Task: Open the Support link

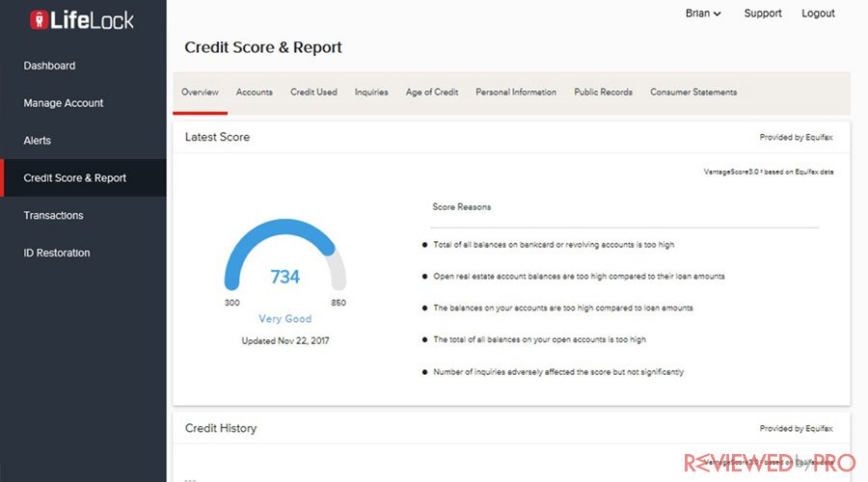Action: (762, 13)
